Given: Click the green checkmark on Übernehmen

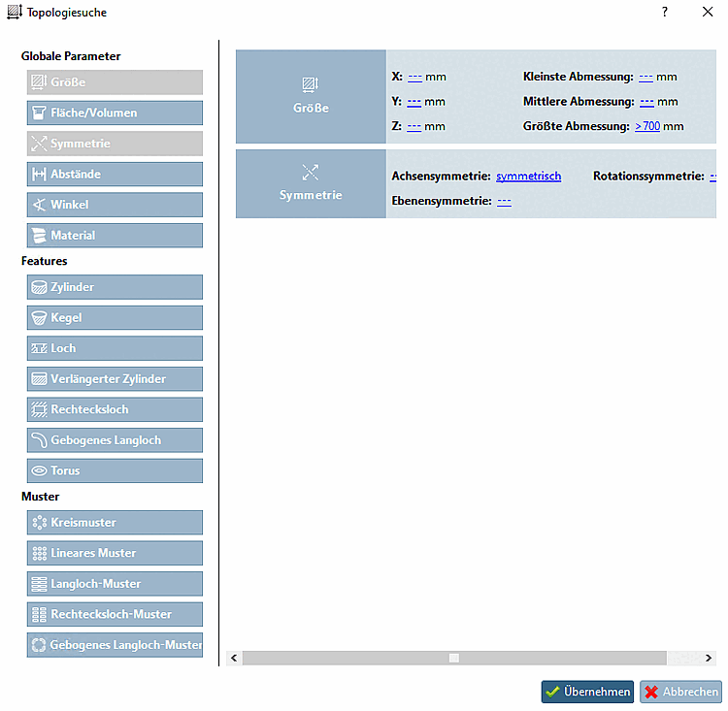Looking at the screenshot, I should pyautogui.click(x=552, y=692).
